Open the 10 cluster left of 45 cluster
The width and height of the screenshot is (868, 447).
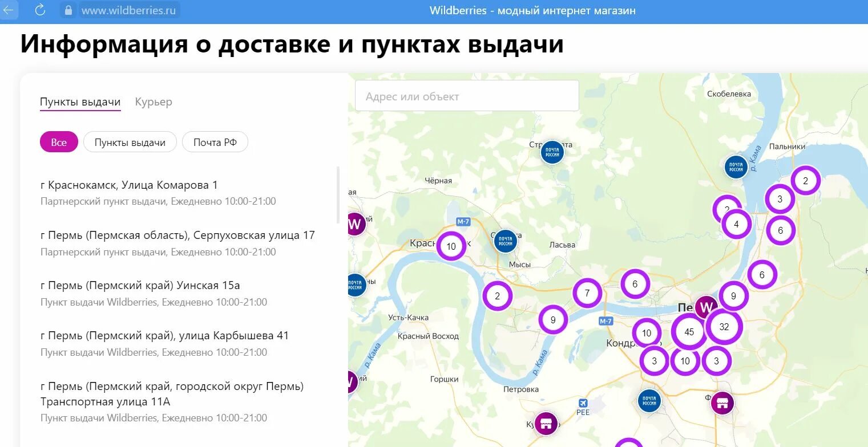pos(647,333)
